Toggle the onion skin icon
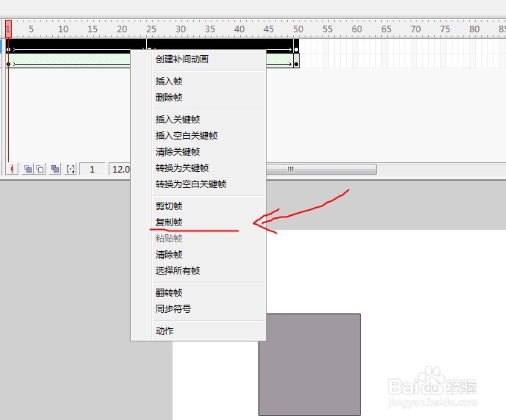This screenshot has width=506, height=420. (28, 169)
